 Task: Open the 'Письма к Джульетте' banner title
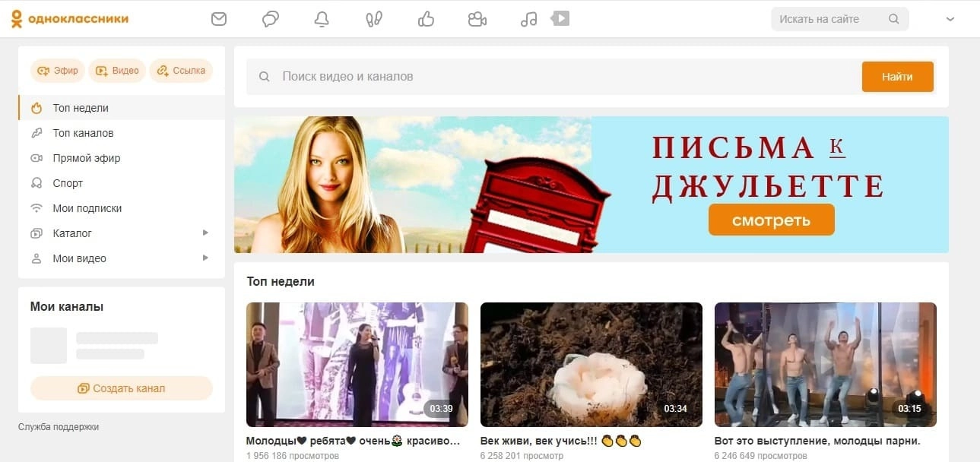(x=768, y=166)
